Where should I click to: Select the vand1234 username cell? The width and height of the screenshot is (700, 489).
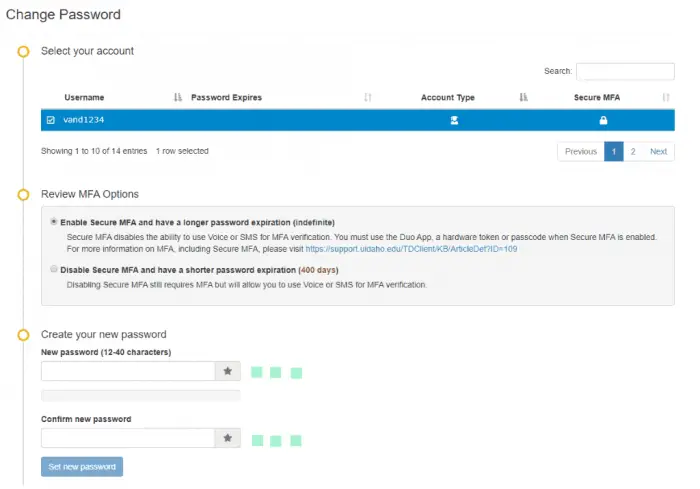(83, 120)
